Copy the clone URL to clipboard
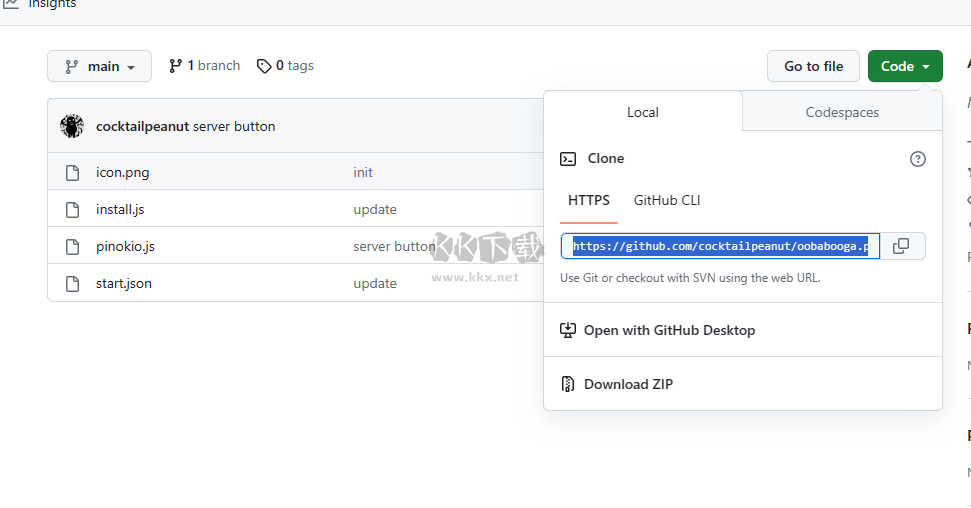The height and width of the screenshot is (508, 971). point(902,247)
